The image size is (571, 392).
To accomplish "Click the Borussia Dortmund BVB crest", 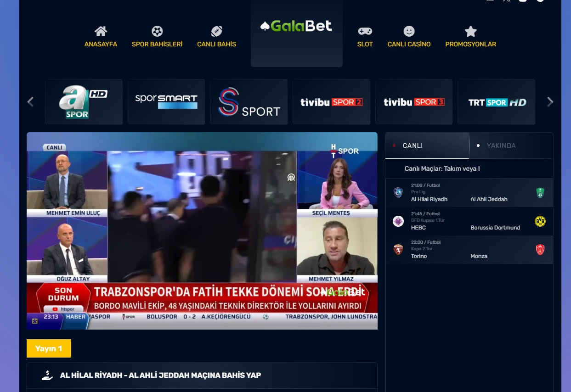I will tap(540, 221).
